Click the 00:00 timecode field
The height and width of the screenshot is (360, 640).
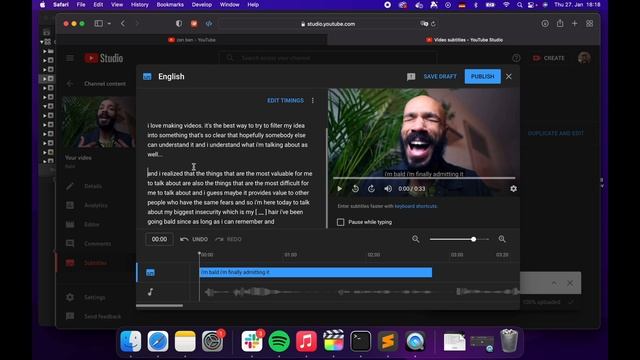pos(159,239)
